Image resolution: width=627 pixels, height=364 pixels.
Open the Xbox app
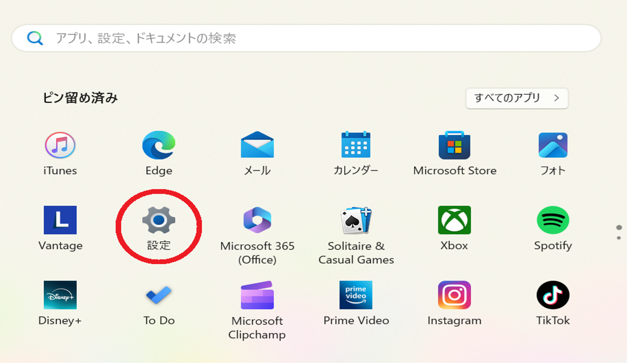(x=454, y=221)
